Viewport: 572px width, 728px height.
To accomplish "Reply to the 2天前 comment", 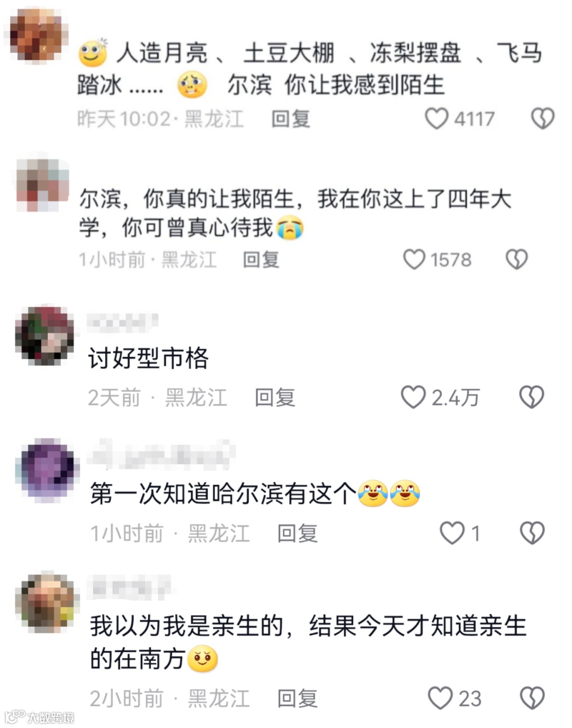I will click(275, 397).
